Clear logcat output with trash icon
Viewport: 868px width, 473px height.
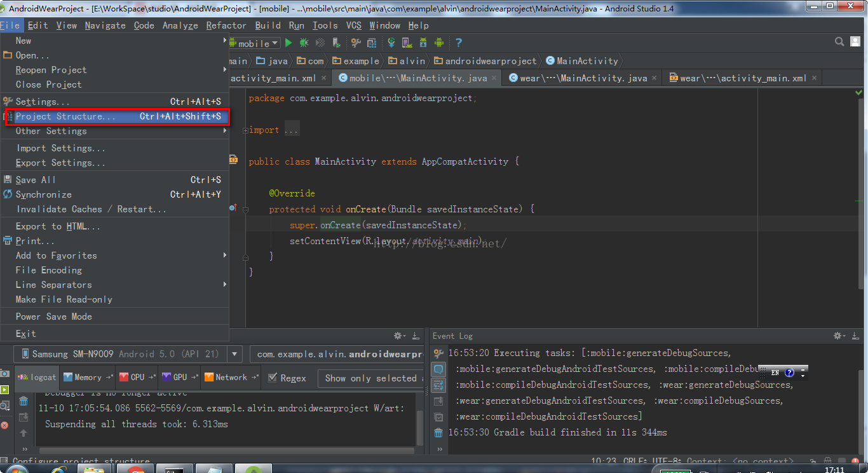point(24,401)
